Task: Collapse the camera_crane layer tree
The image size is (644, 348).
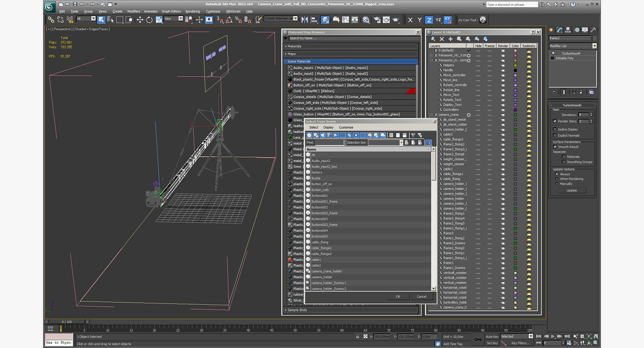Action: pos(431,114)
